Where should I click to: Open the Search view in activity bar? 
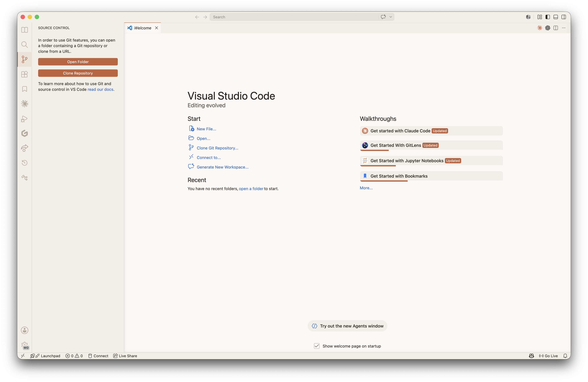point(24,44)
